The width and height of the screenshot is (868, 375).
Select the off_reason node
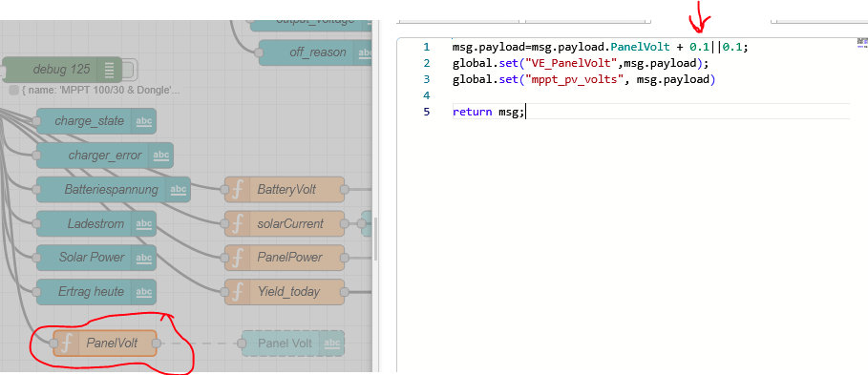point(315,52)
